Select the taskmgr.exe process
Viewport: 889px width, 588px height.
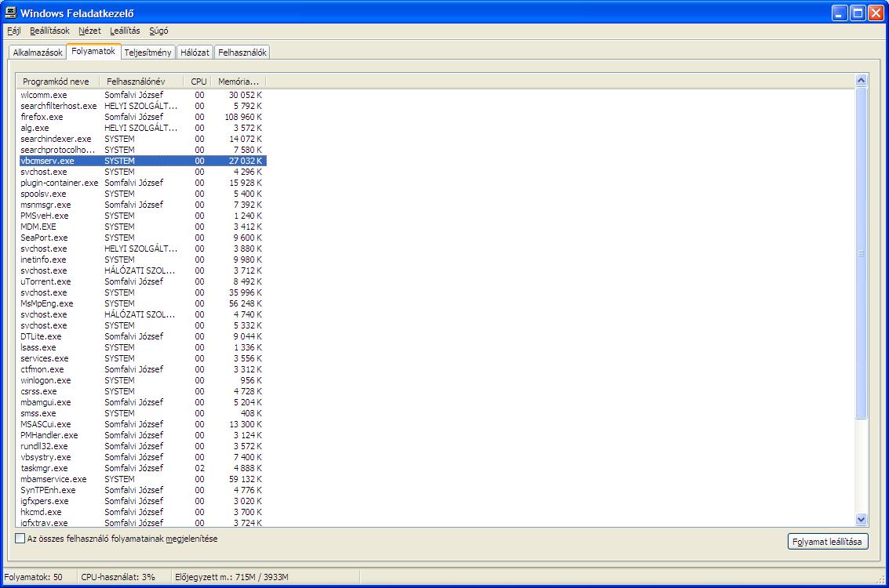click(142, 469)
